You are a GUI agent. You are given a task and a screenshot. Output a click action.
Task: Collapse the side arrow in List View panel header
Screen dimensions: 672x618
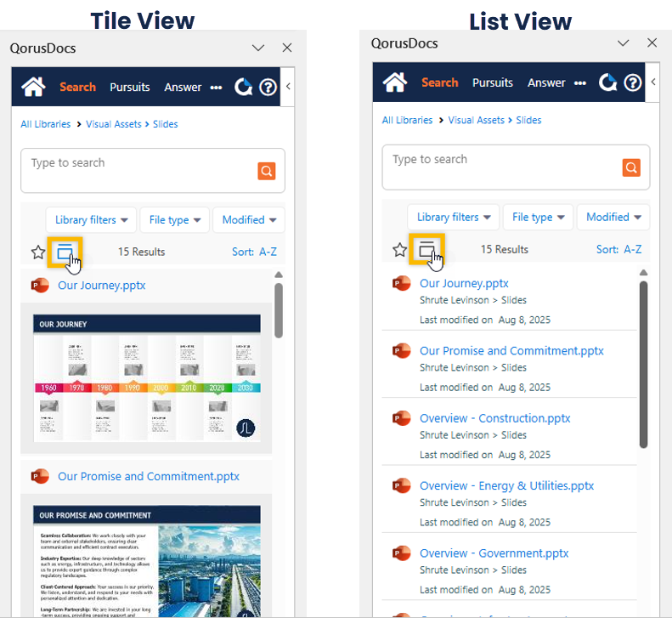(x=652, y=82)
